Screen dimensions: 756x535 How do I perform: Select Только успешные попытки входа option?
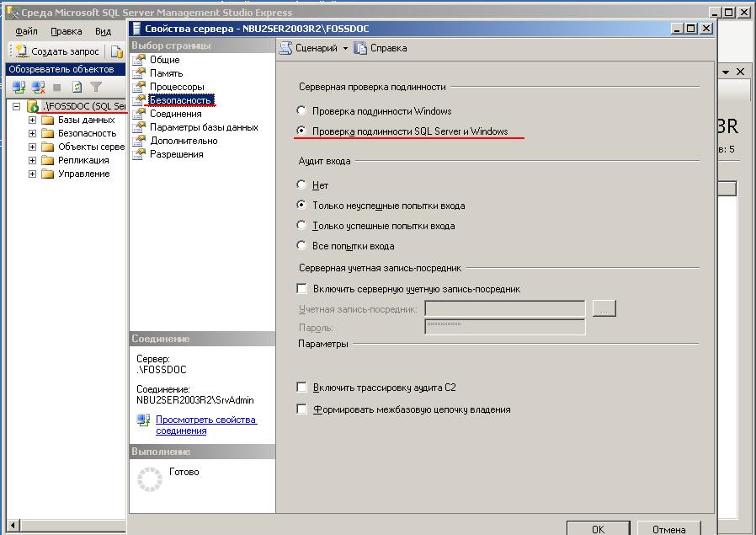(x=301, y=225)
